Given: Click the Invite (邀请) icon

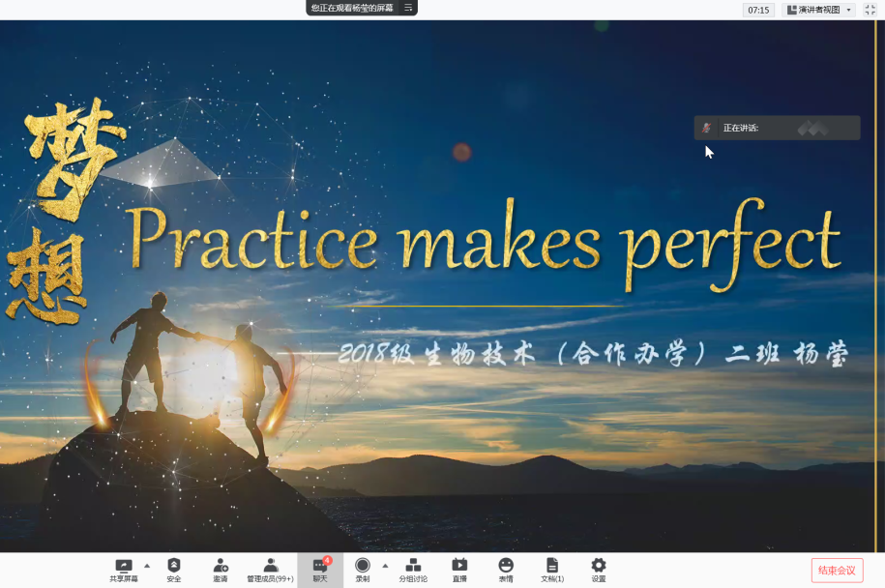Looking at the screenshot, I should 221,566.
